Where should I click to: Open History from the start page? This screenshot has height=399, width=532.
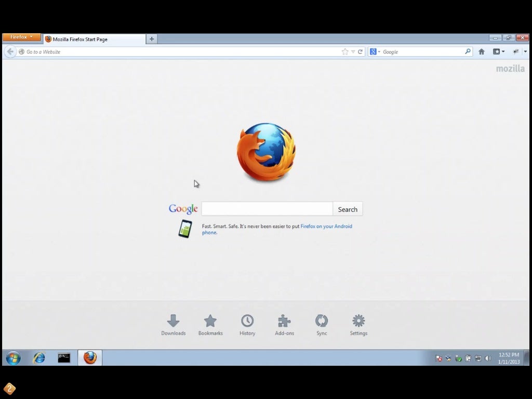click(x=247, y=325)
